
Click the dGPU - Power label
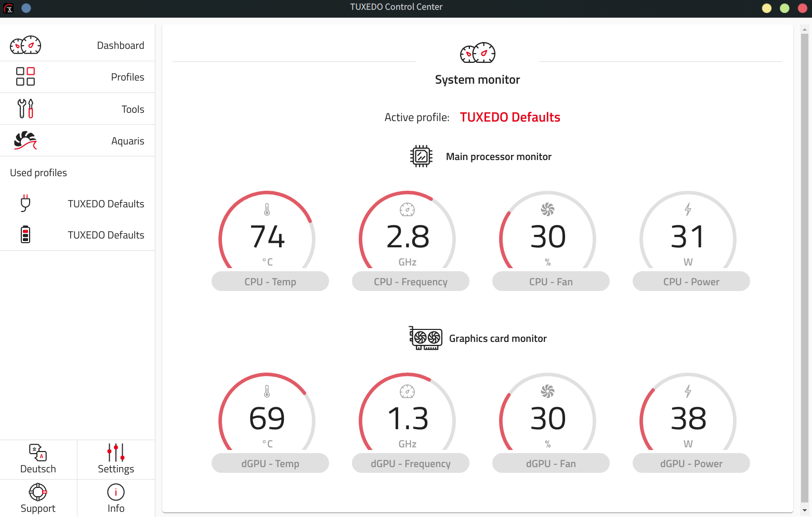tap(691, 463)
